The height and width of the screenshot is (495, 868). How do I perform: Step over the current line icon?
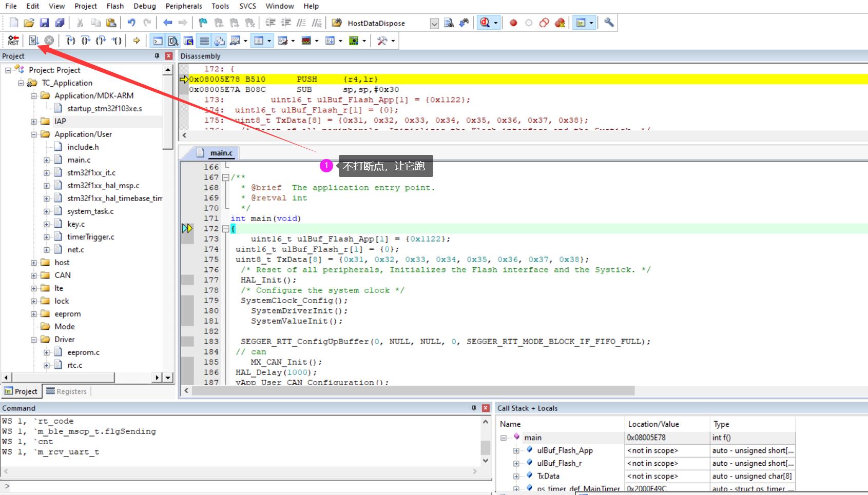[x=86, y=41]
